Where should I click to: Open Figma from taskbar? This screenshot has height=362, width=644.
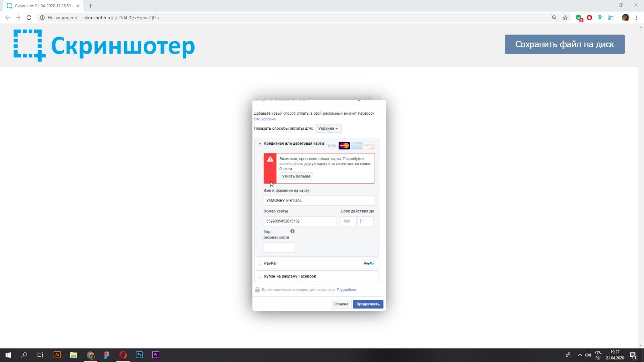(x=107, y=355)
